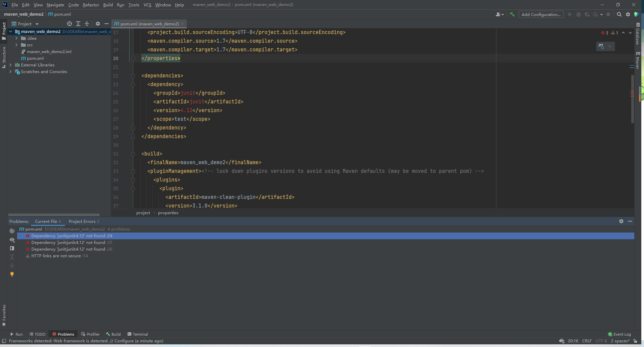This screenshot has height=347, width=644.
Task: Toggle the Project sidebar tool button
Action: 4,31
